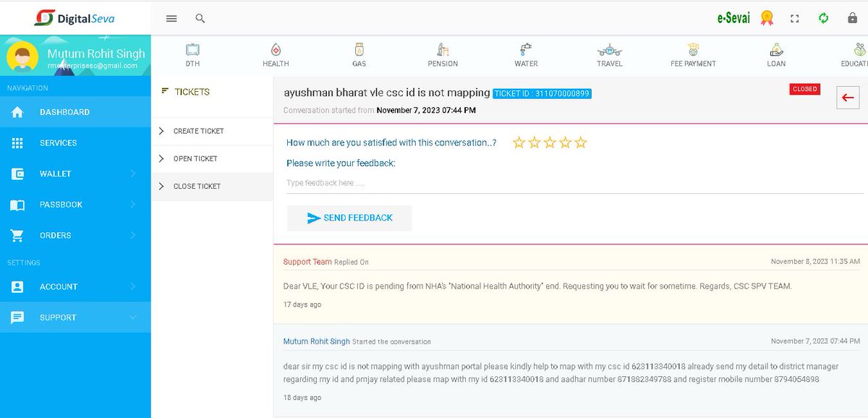The height and width of the screenshot is (418, 868).
Task: Open Orders menu item
Action: coord(75,235)
